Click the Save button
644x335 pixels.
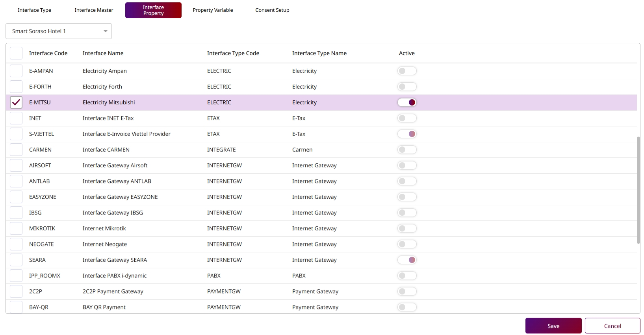click(x=553, y=326)
